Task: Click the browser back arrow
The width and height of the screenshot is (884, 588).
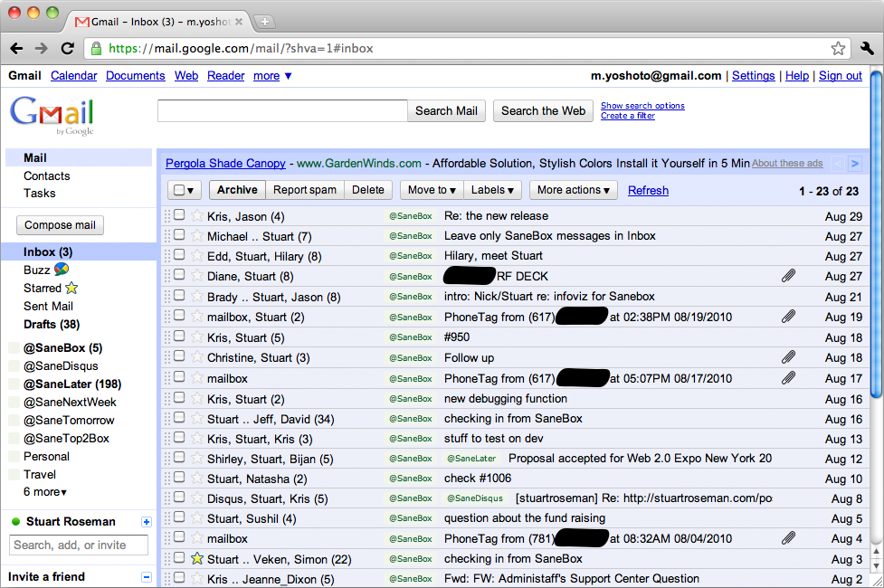Action: [x=17, y=49]
